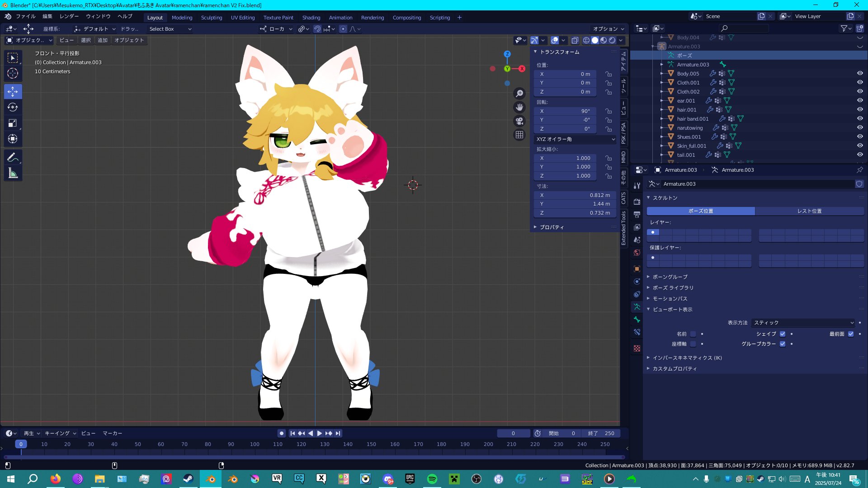Viewport: 868px width, 488px height.
Task: Click the rotation X 90° field
Action: tap(565, 111)
